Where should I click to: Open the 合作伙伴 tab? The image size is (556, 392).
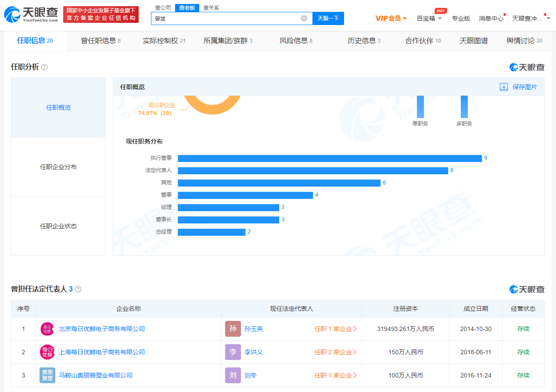coord(423,41)
